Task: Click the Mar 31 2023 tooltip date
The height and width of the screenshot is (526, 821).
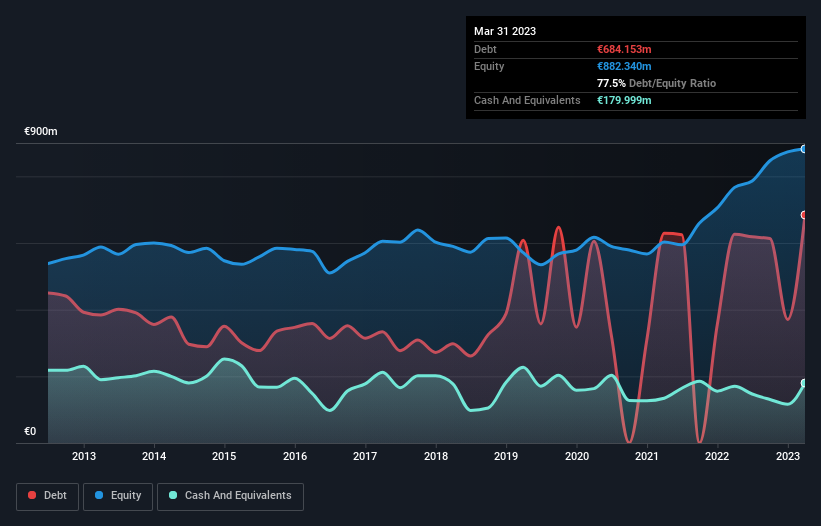Action: tap(505, 31)
